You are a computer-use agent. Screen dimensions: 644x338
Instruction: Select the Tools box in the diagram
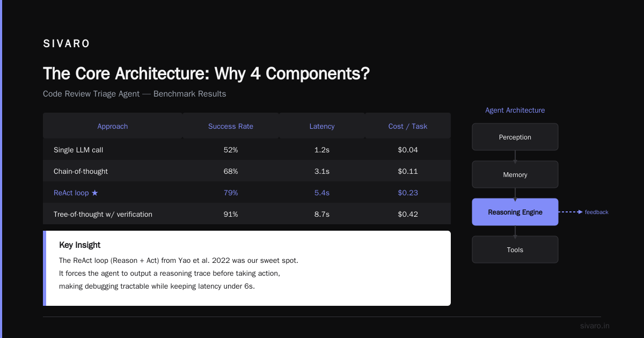[515, 249]
